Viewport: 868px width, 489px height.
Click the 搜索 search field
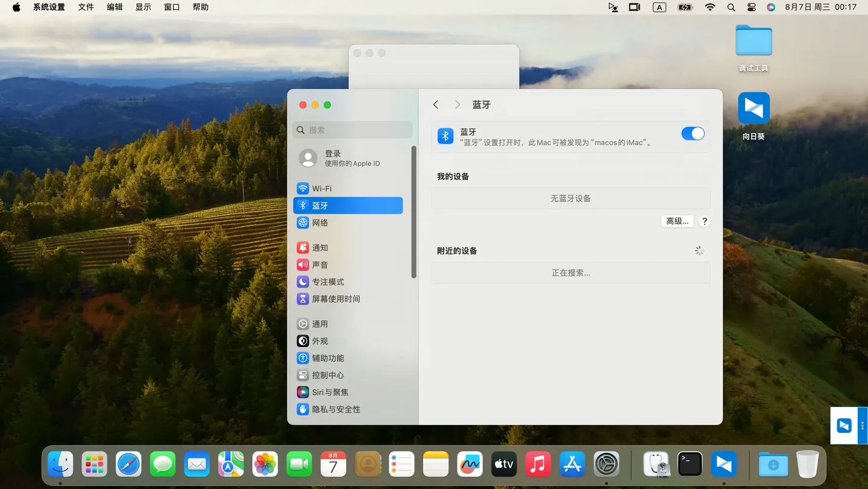pos(353,130)
